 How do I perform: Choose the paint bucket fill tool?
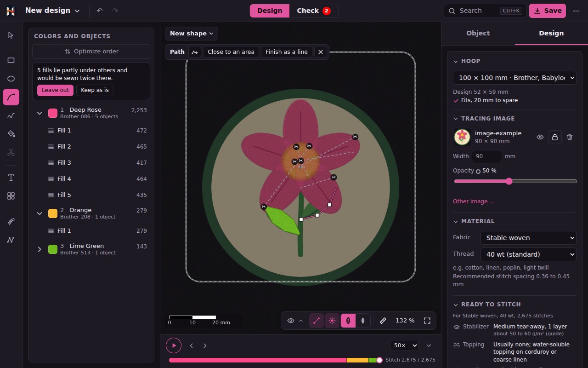[11, 134]
